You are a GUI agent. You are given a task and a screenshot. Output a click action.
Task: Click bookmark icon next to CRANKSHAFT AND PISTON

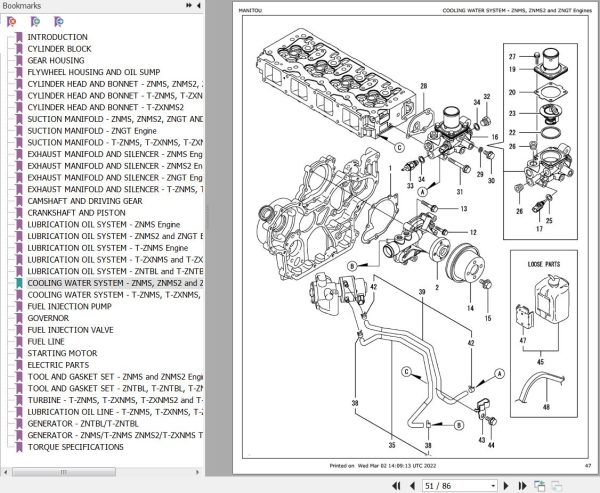pyautogui.click(x=19, y=213)
